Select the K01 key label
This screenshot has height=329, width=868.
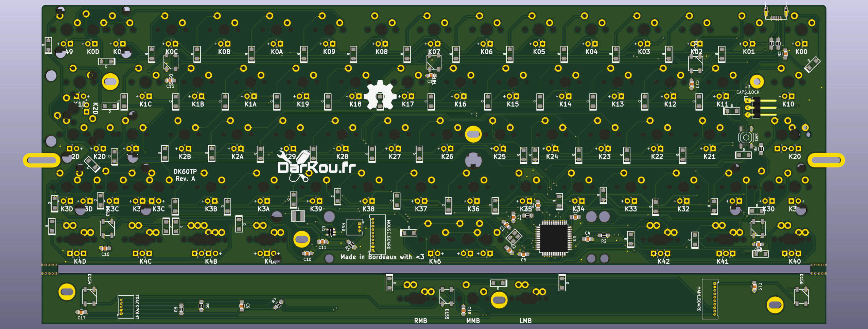tap(749, 52)
